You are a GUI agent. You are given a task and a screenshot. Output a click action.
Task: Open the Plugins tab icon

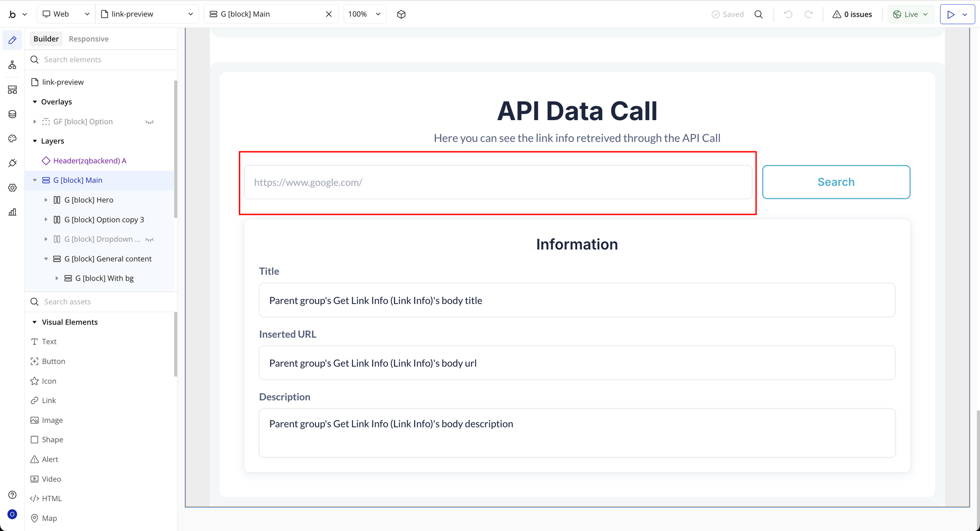tap(12, 163)
